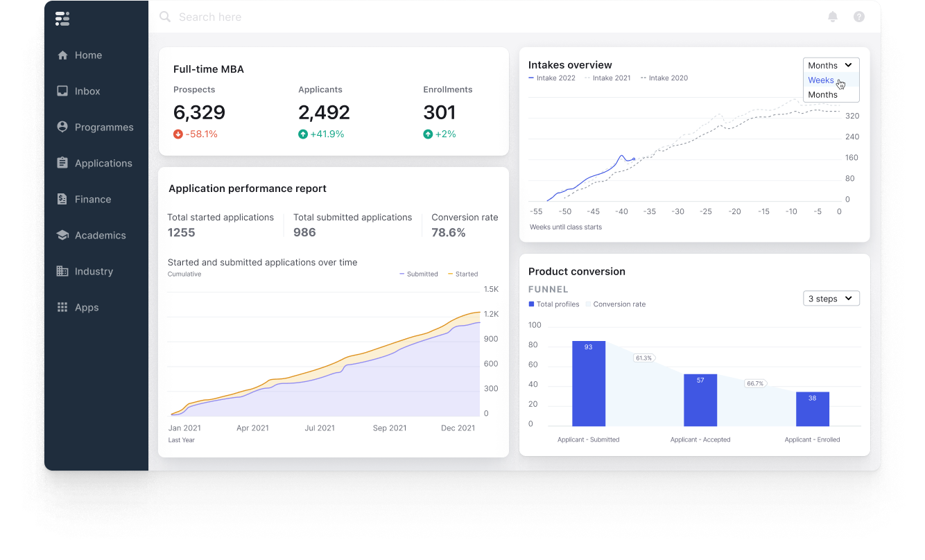This screenshot has height=560, width=925.
Task: Toggle the Intake 2022 legend series
Action: click(x=552, y=78)
